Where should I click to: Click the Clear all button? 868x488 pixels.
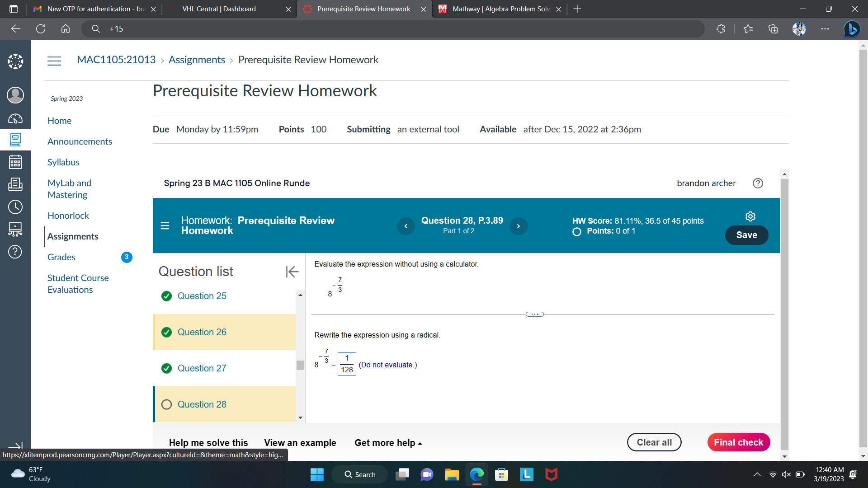(x=654, y=442)
